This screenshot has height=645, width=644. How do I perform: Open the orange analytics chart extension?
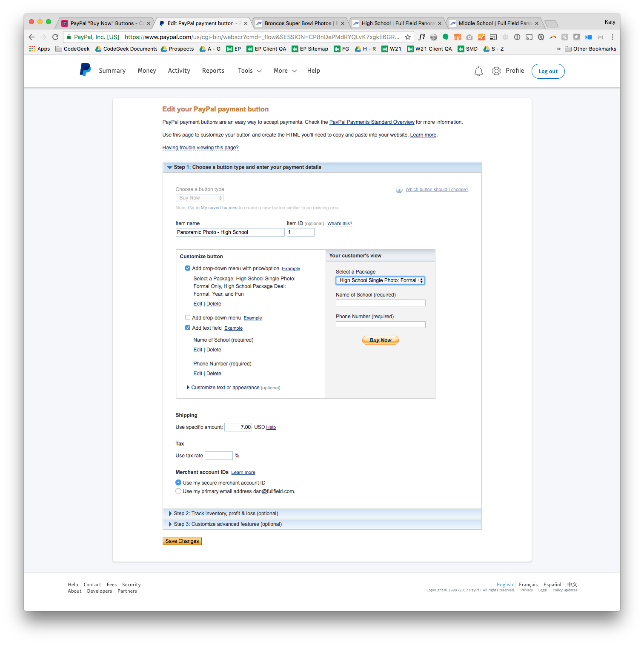pos(481,37)
